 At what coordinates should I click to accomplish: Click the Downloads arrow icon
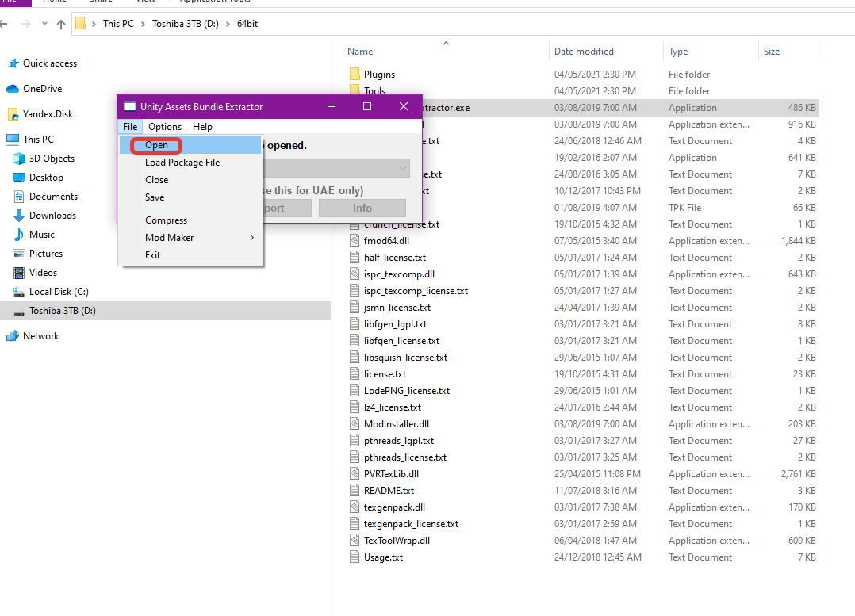(19, 216)
